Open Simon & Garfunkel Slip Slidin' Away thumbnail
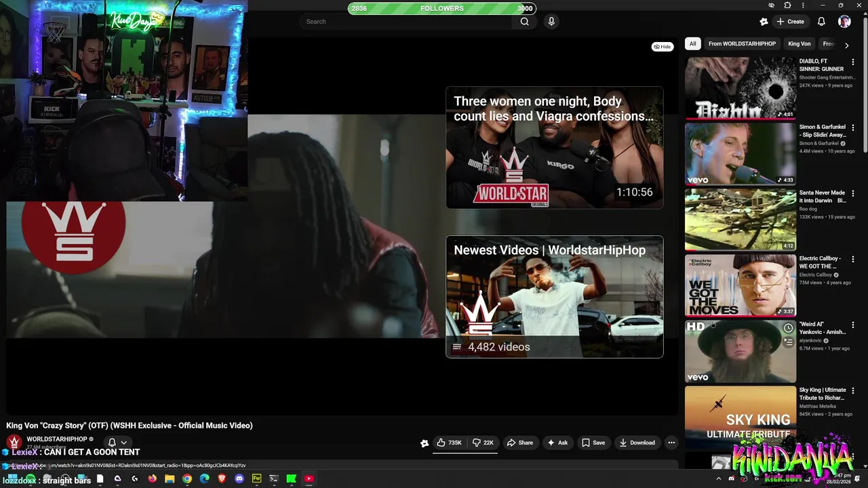The width and height of the screenshot is (868, 488). pyautogui.click(x=740, y=154)
